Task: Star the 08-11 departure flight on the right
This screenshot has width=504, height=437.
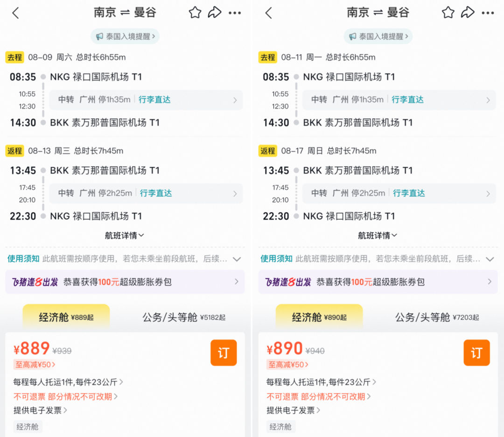Action: [448, 13]
